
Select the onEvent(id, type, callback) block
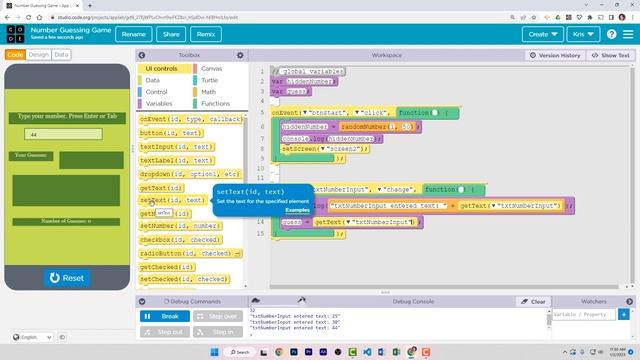[191, 119]
